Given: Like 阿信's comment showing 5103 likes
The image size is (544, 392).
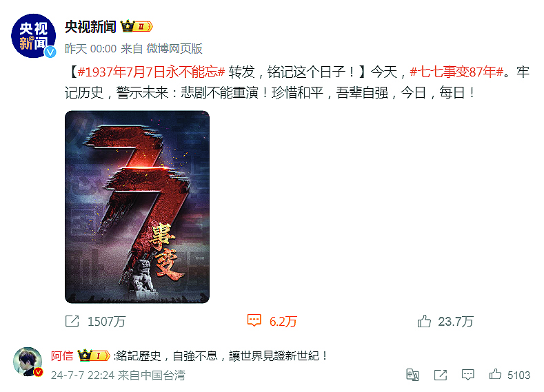Looking at the screenshot, I should point(495,374).
